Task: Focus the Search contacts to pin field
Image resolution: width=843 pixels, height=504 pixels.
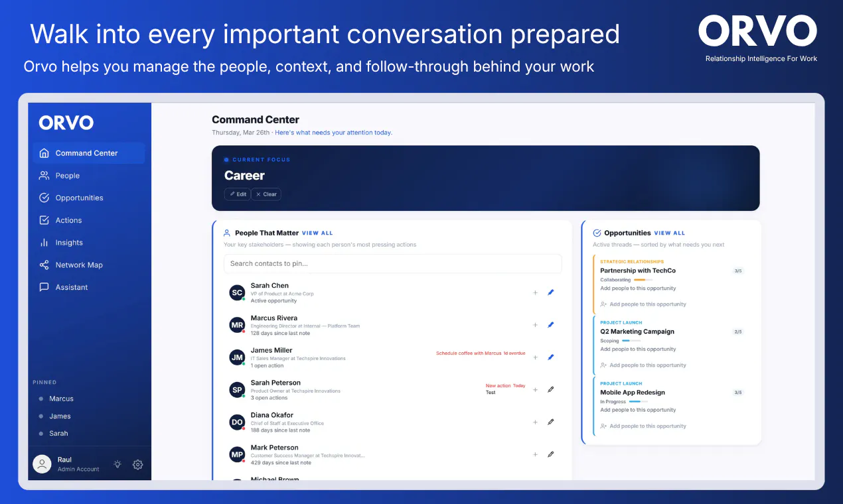Action: (x=393, y=263)
